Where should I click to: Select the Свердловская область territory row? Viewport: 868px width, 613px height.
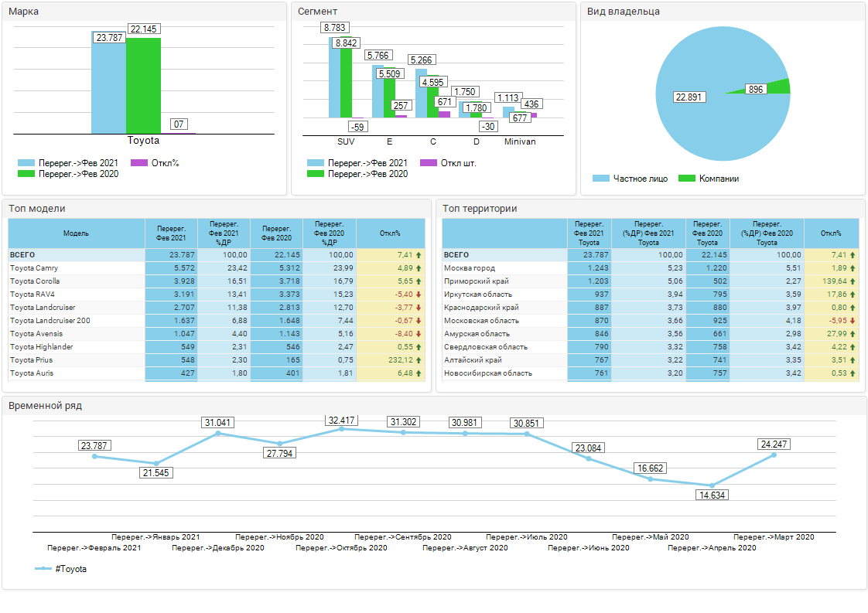point(651,347)
